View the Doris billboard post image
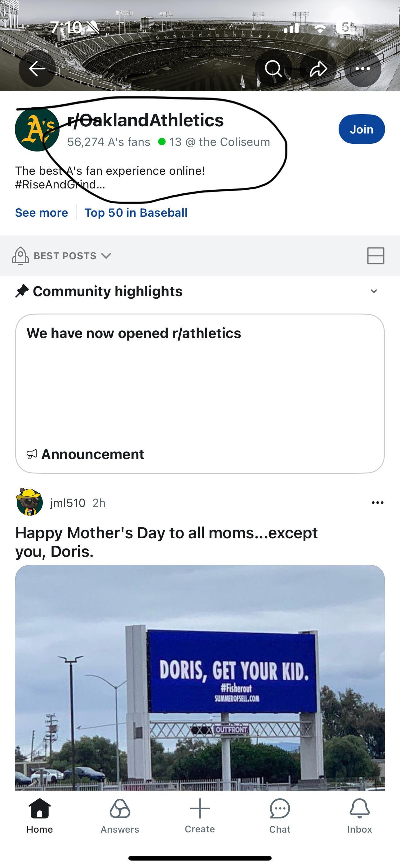Viewport: 400px width, 868px height. [x=200, y=677]
